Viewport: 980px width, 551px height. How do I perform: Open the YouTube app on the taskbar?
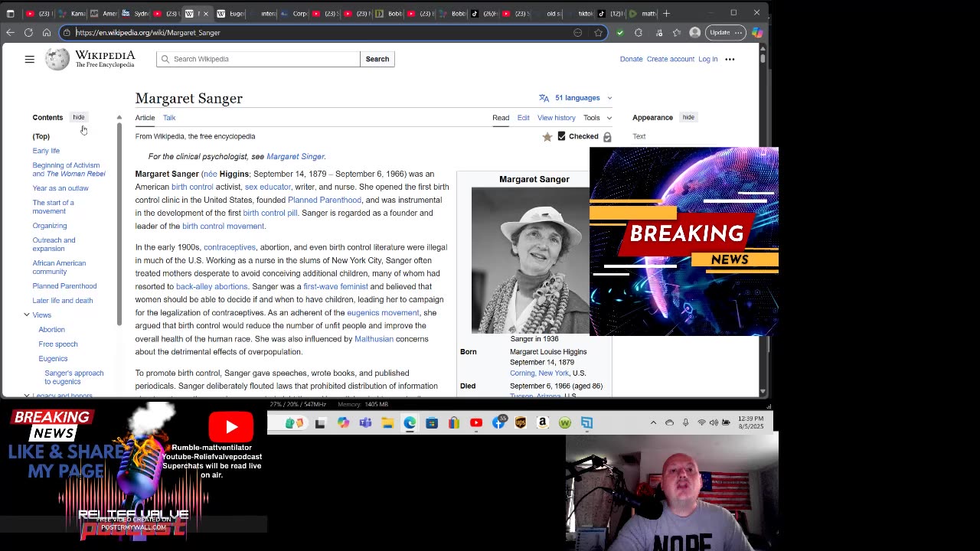(476, 422)
